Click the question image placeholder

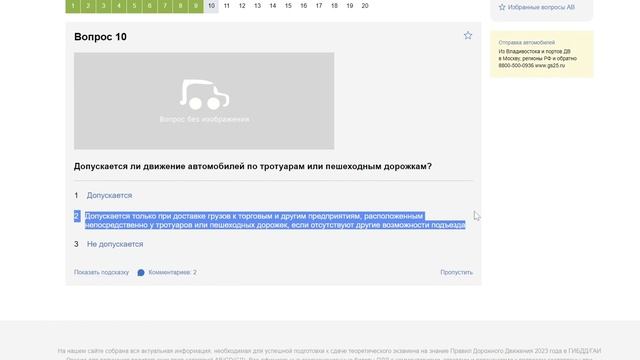[x=204, y=101]
